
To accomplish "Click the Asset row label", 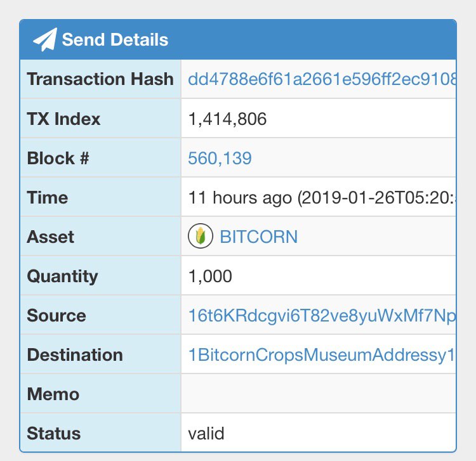I will click(x=50, y=237).
